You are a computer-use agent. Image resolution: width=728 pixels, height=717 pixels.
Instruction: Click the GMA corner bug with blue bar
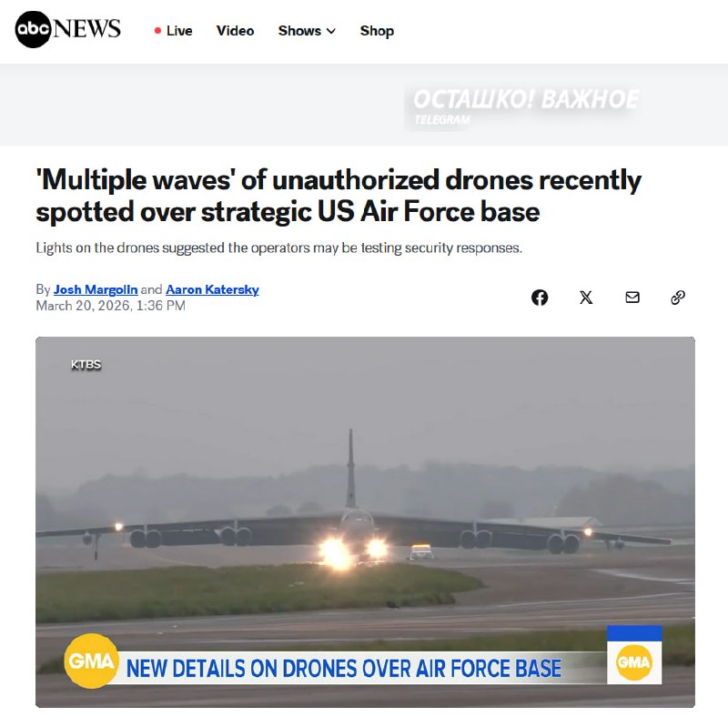pos(634,655)
